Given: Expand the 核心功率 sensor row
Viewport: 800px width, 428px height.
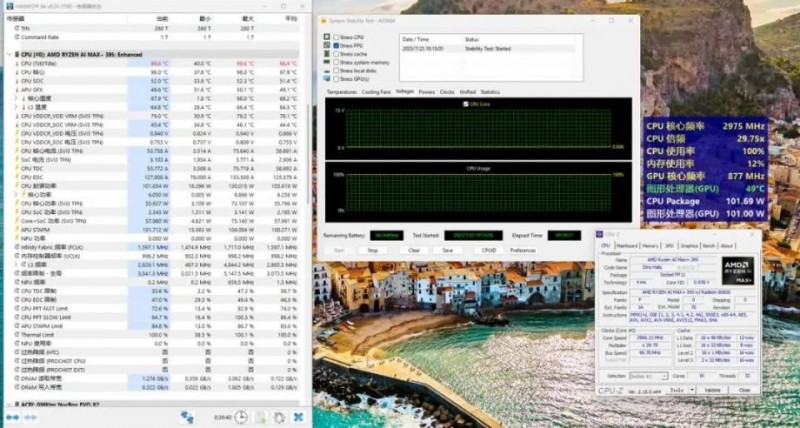Looking at the screenshot, I should pos(16,195).
